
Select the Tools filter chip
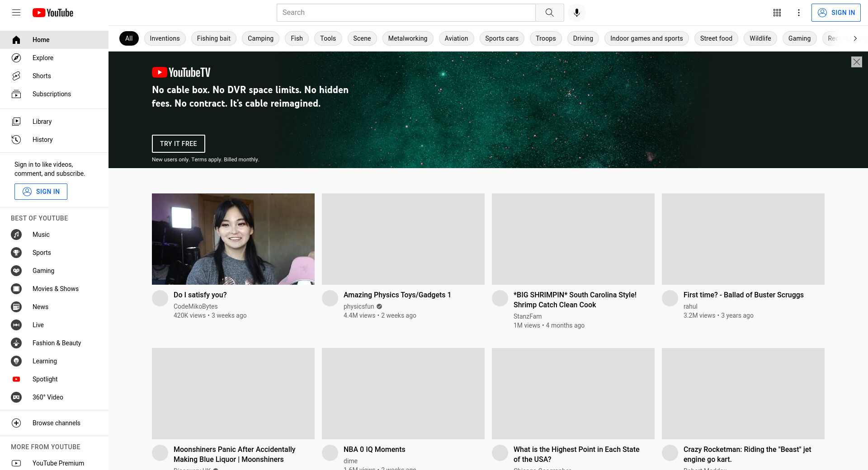point(328,38)
